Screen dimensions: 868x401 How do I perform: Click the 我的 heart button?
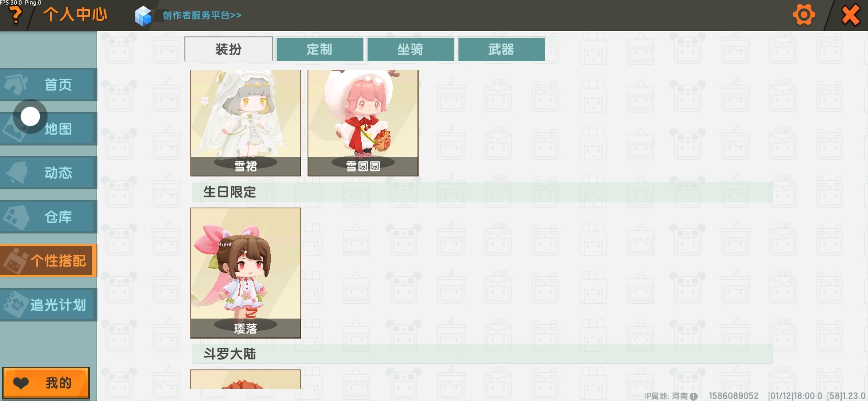coord(46,383)
